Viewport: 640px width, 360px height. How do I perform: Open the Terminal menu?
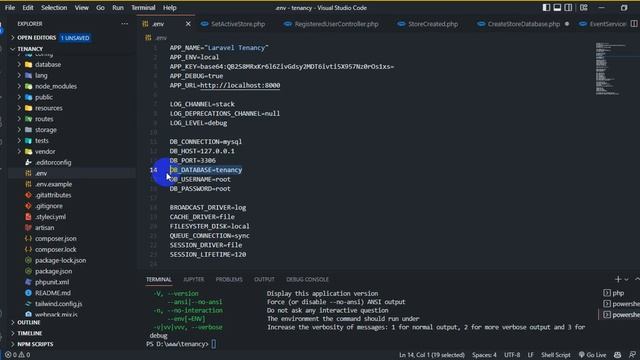[x=143, y=8]
